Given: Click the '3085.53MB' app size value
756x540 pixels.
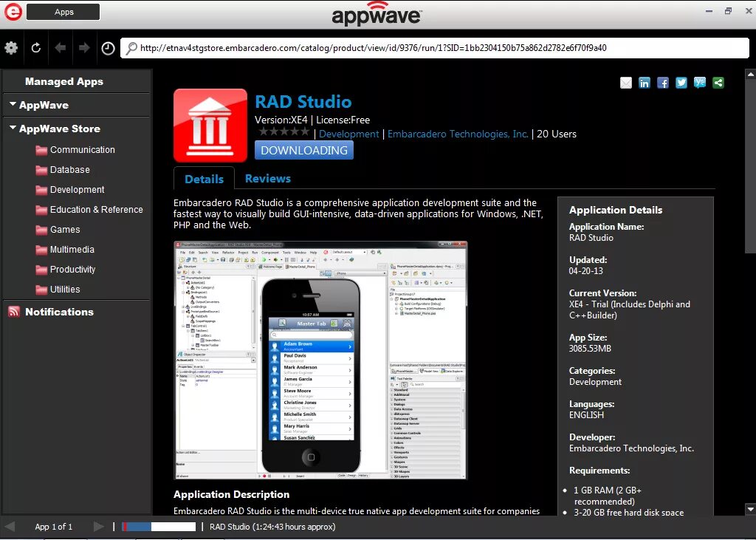Looking at the screenshot, I should tap(590, 349).
